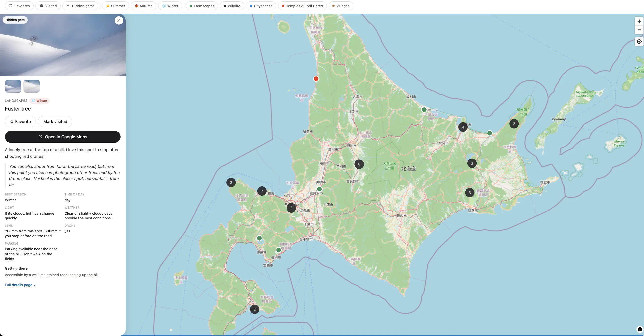
Task: Select the green marker near Noboribetsu
Action: pos(279,250)
